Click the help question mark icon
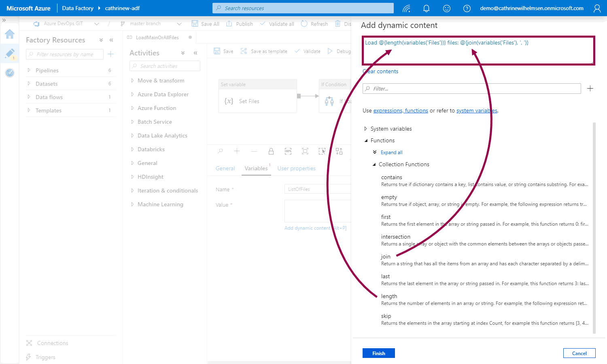 pyautogui.click(x=467, y=8)
